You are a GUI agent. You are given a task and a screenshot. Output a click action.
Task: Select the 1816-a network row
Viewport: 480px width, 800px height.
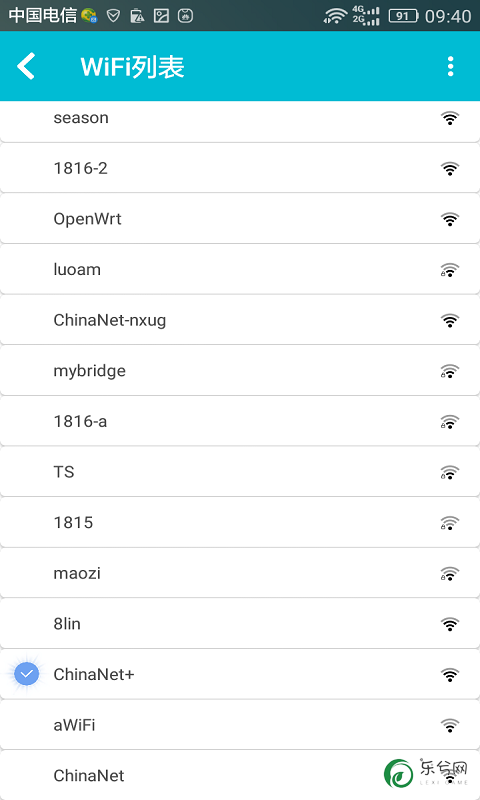[240, 421]
